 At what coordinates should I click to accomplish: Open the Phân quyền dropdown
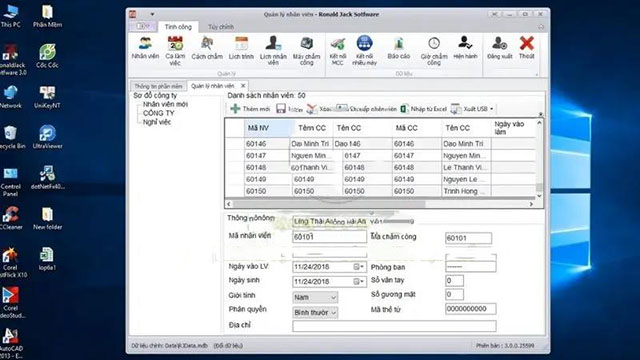tap(315, 312)
